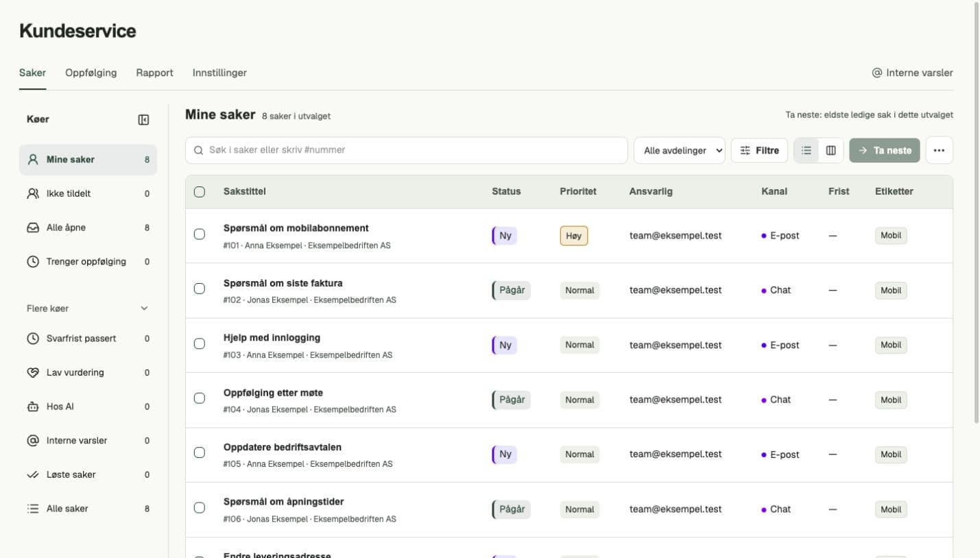This screenshot has height=558, width=980.
Task: Click the list icon beside Alle saker
Action: click(x=33, y=509)
